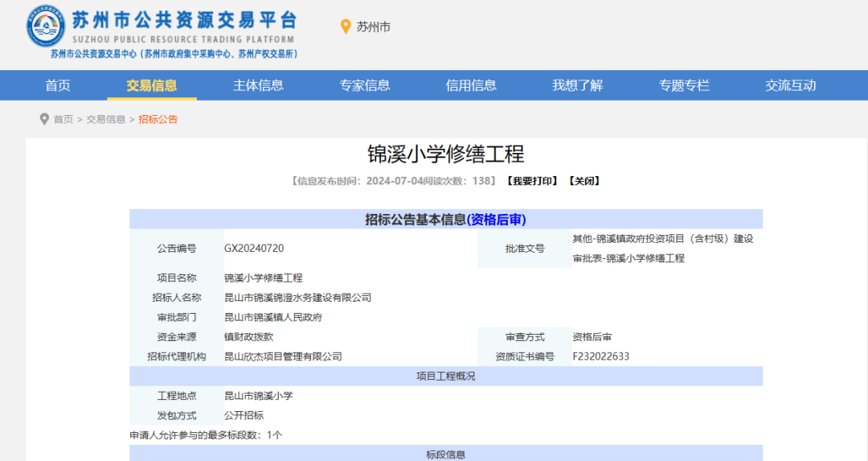Open the 我想了解 menu item
The width and height of the screenshot is (868, 461).
coord(577,85)
